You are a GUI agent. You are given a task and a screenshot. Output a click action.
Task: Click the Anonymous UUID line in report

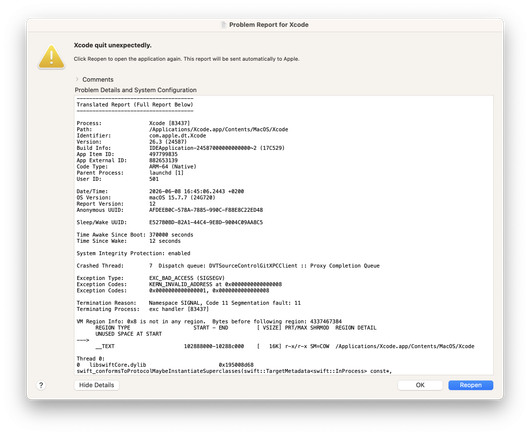click(x=170, y=210)
